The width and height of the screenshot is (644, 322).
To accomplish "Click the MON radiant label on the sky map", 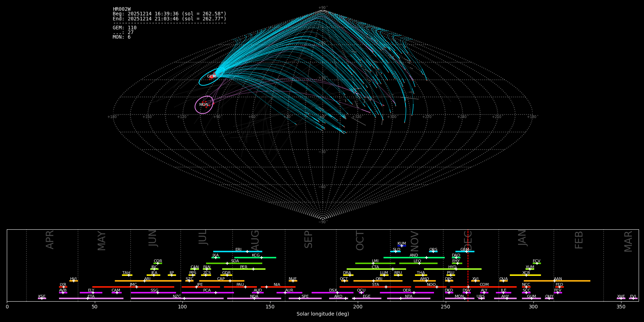I will [x=204, y=105].
